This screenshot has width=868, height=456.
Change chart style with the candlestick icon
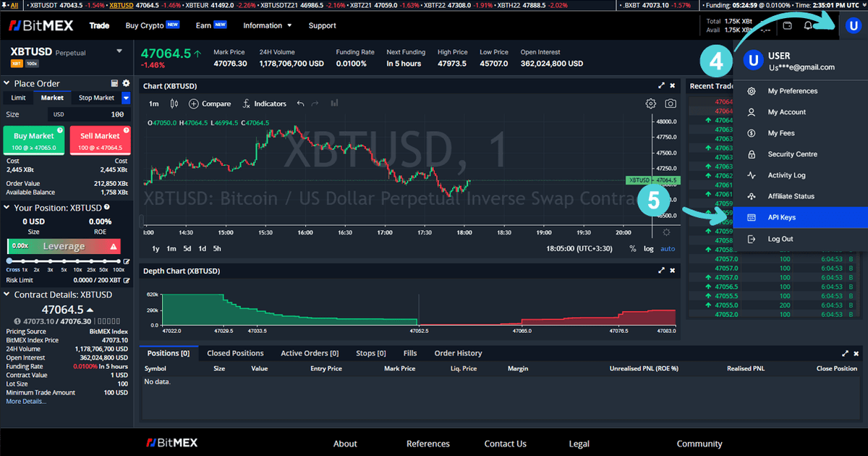pyautogui.click(x=174, y=104)
